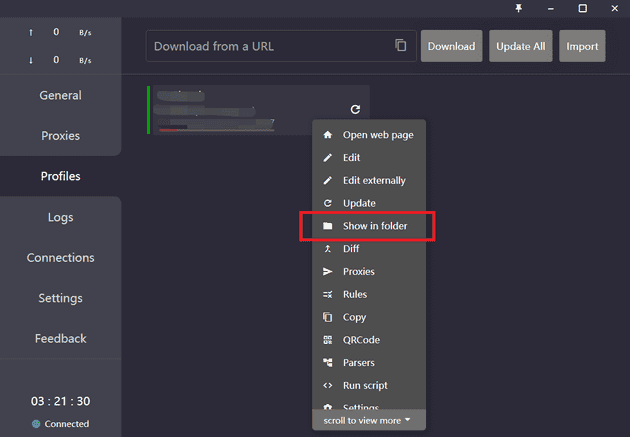Viewport: 630px width, 437px height.
Task: Expand menu via scroll to view more
Action: [368, 421]
